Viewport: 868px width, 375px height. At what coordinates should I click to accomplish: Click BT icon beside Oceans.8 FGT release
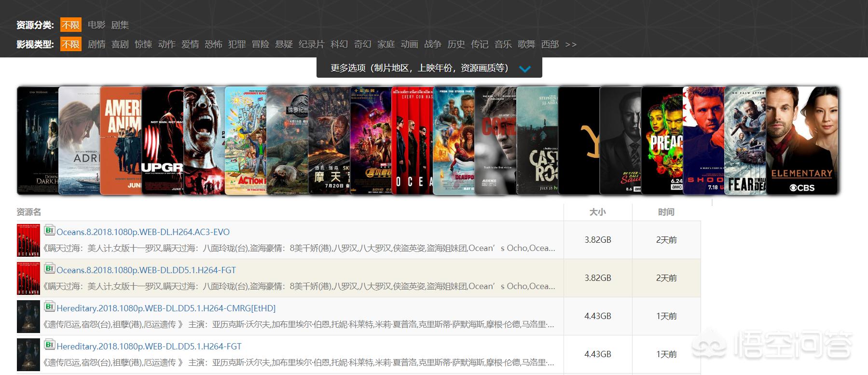click(x=49, y=268)
